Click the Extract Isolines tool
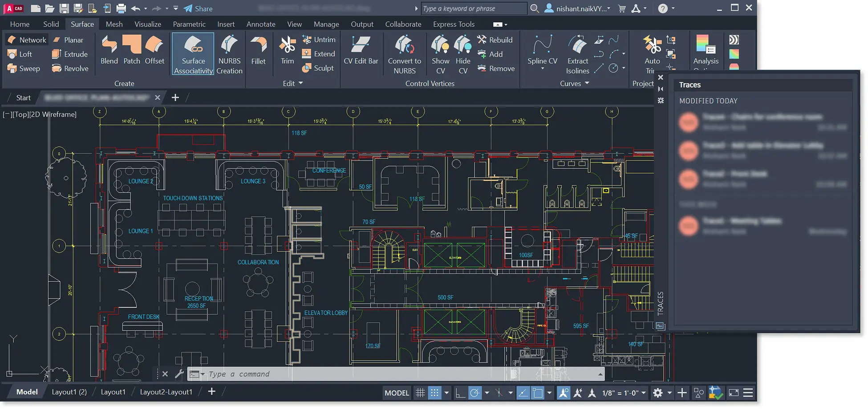868x410 pixels. tap(577, 54)
